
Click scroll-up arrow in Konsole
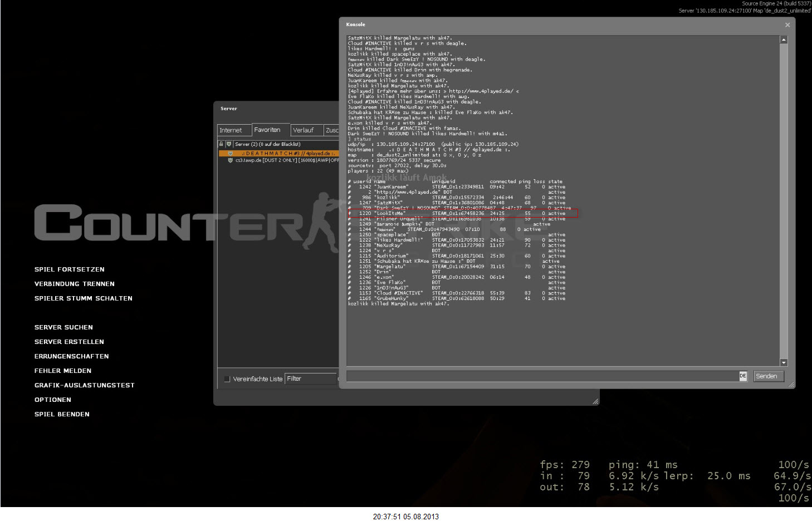click(x=784, y=40)
